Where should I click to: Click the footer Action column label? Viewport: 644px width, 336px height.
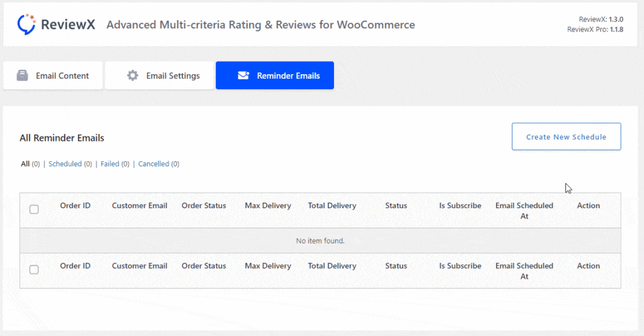588,266
